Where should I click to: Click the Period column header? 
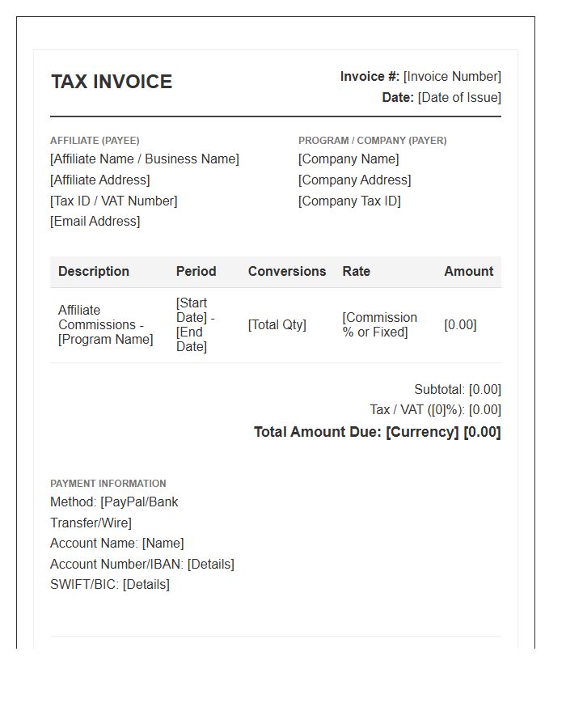(196, 271)
